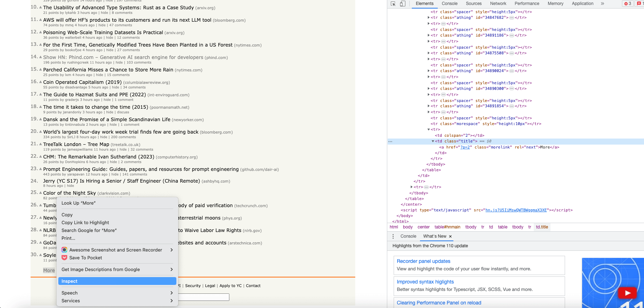Select Inspect from the context menu
Image resolution: width=644 pixels, height=308 pixels.
pos(69,281)
